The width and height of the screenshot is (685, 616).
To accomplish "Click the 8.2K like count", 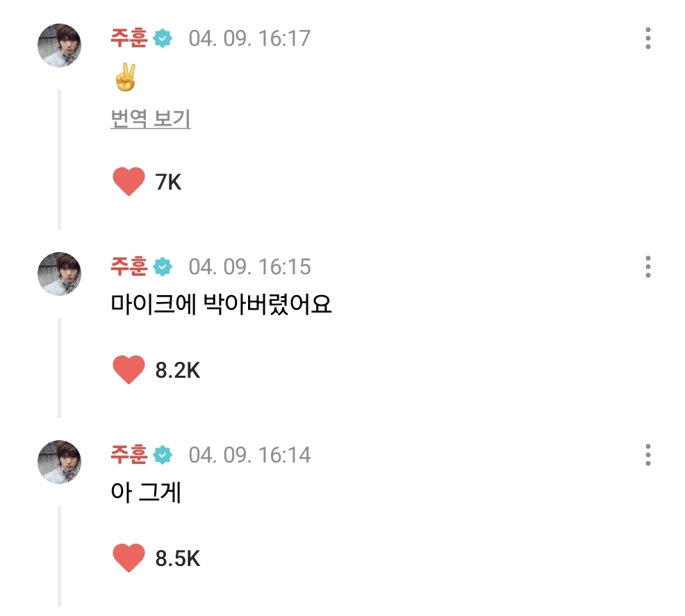I will click(x=178, y=371).
